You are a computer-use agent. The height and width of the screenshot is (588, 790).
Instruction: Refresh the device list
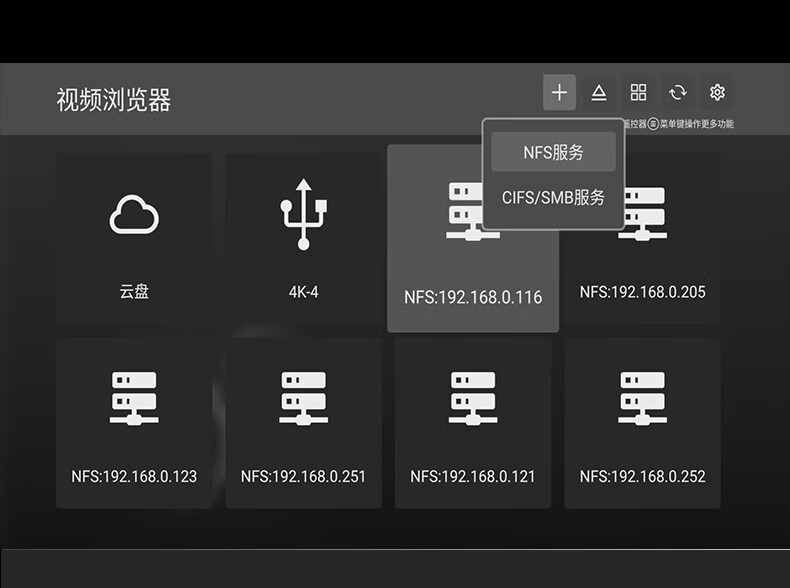pyautogui.click(x=678, y=93)
